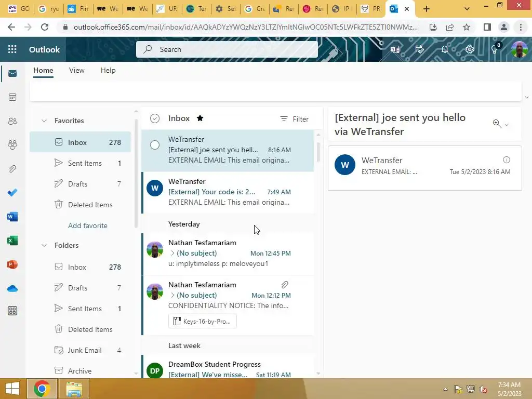Launch PowerPoint from the app rail
Image resolution: width=532 pixels, height=399 pixels.
(12, 264)
